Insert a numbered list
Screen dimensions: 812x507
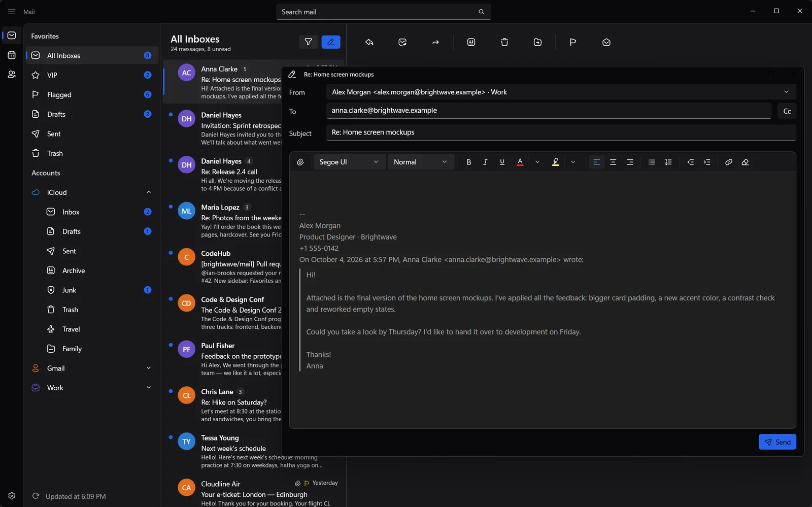pos(668,162)
